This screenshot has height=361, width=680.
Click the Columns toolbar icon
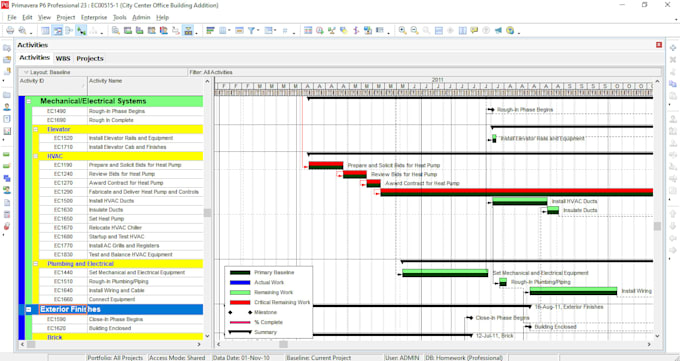222,30
